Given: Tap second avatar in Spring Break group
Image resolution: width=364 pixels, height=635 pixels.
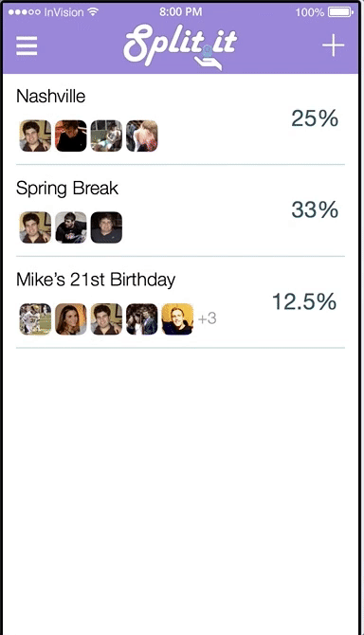Looking at the screenshot, I should [71, 227].
